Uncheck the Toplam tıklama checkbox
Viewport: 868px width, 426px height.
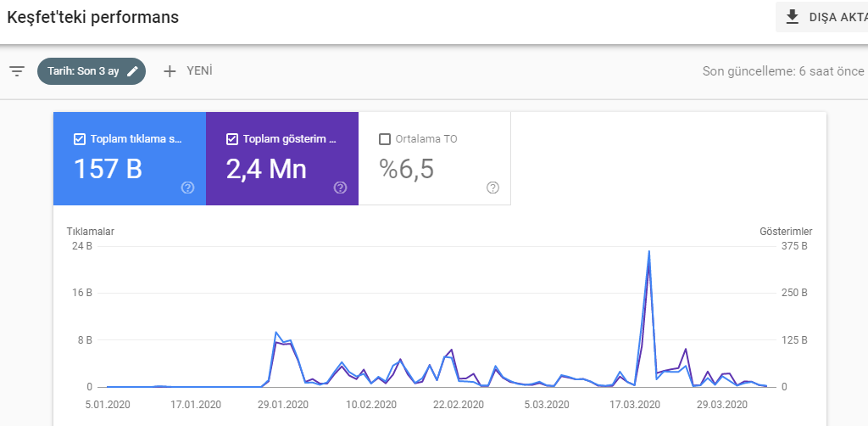pyautogui.click(x=80, y=139)
